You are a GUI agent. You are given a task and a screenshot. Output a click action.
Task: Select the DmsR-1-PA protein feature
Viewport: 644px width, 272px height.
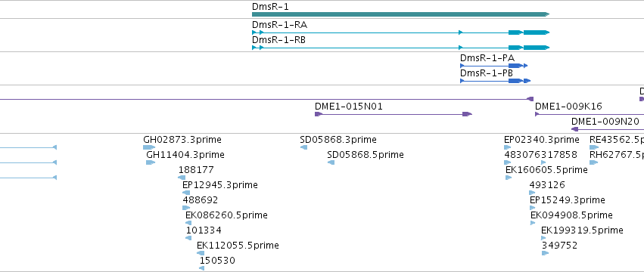(x=493, y=66)
